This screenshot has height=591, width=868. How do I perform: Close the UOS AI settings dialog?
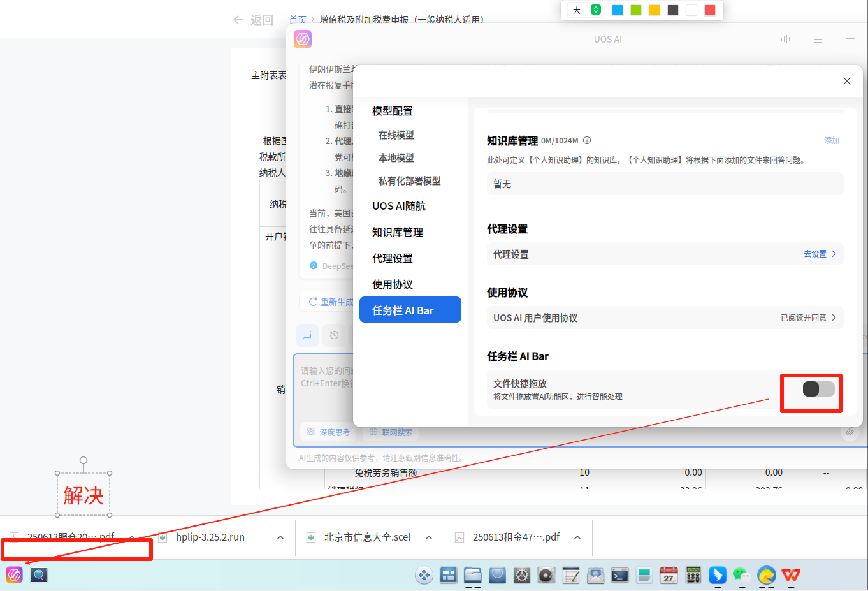(847, 81)
